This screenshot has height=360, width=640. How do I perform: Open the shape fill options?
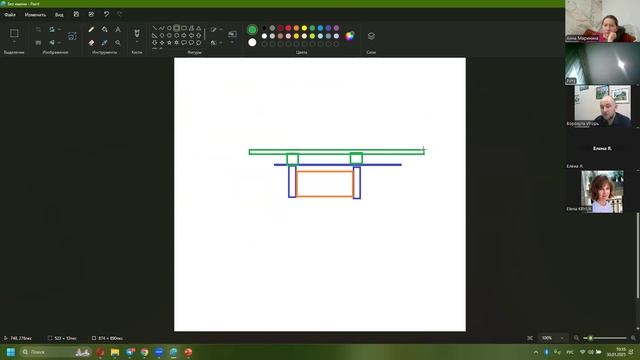click(x=216, y=42)
